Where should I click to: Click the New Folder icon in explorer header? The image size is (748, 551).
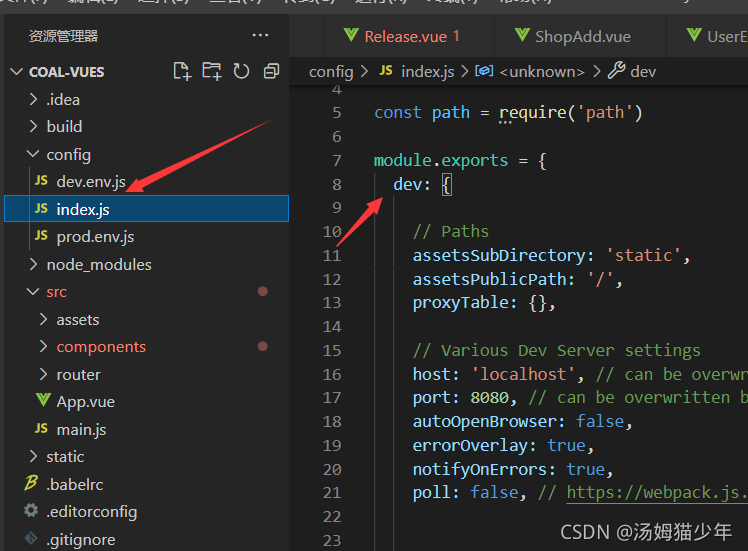(211, 72)
